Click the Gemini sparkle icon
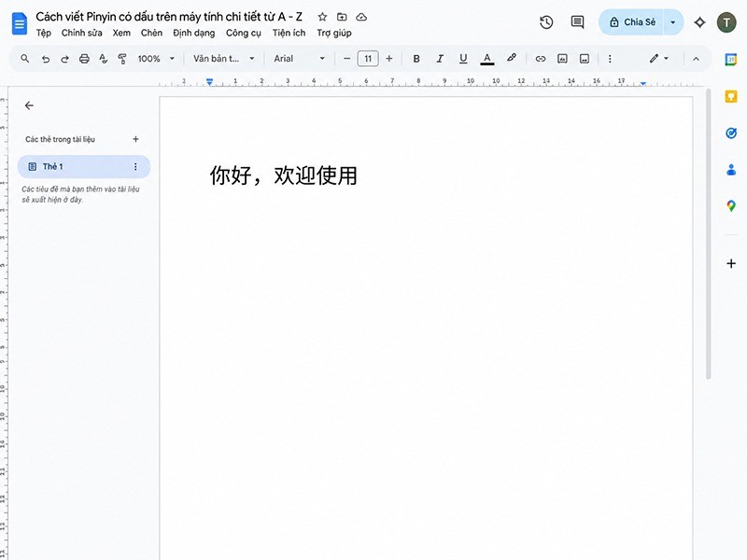Viewport: 747px width, 560px height. (699, 21)
